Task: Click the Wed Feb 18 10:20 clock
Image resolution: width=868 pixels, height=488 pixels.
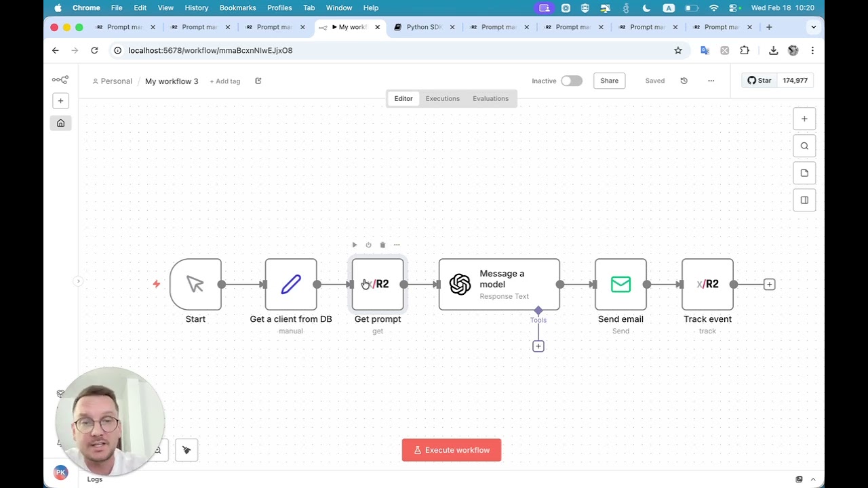Action: click(783, 8)
